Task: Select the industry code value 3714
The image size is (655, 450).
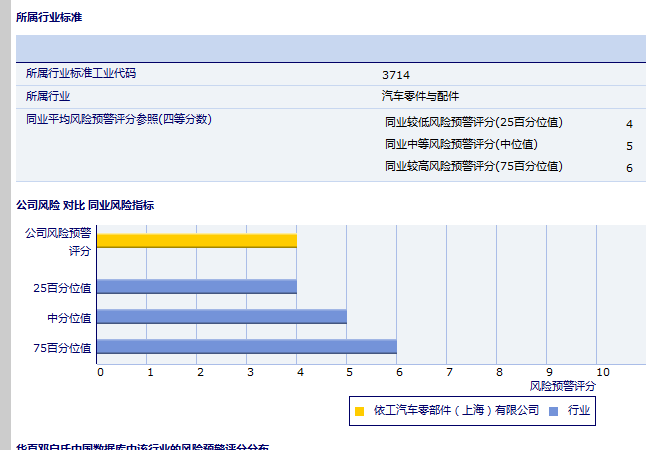Action: tap(395, 75)
